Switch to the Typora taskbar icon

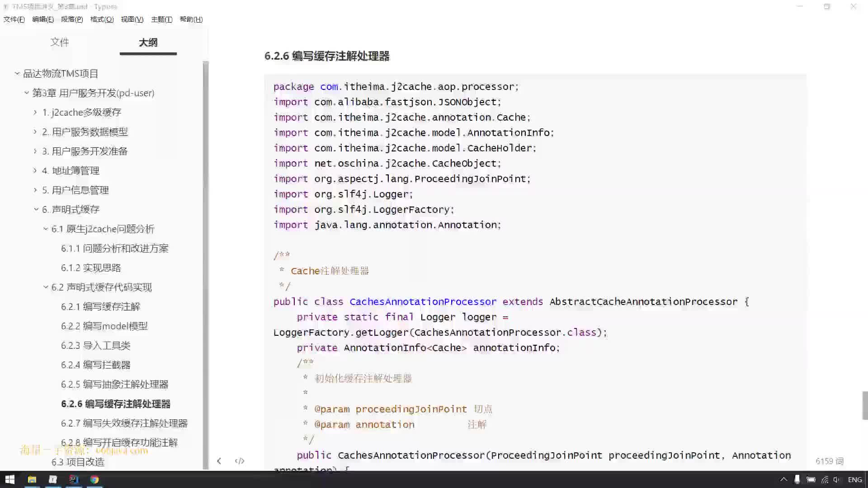(x=53, y=479)
